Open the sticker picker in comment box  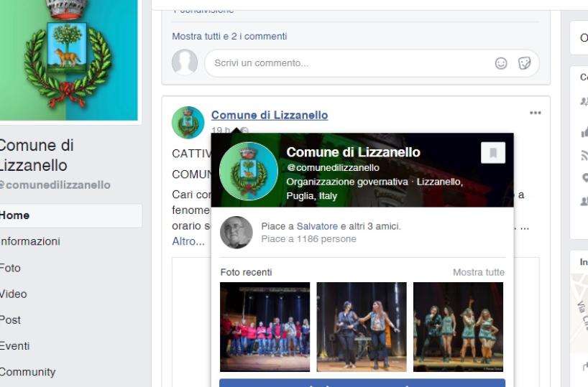[524, 63]
